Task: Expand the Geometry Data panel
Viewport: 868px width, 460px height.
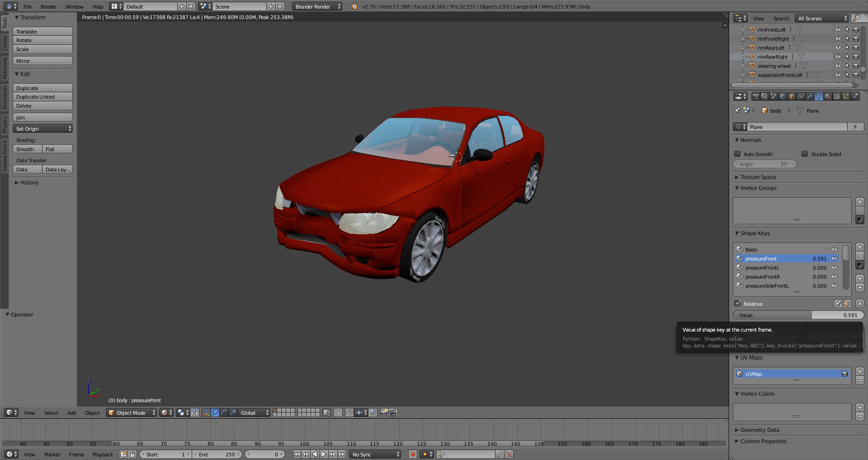Action: [x=759, y=430]
